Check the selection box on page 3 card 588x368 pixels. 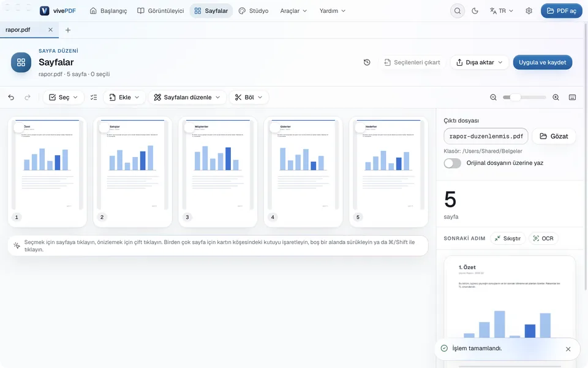click(189, 128)
